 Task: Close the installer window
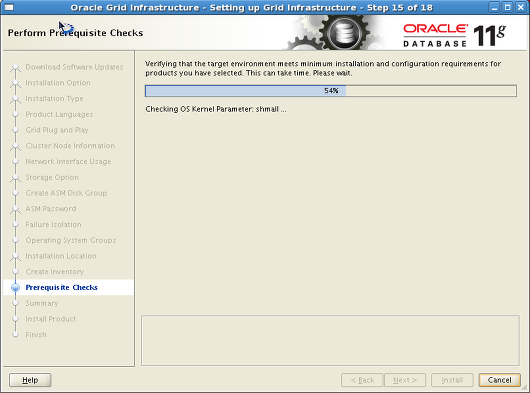(x=521, y=7)
